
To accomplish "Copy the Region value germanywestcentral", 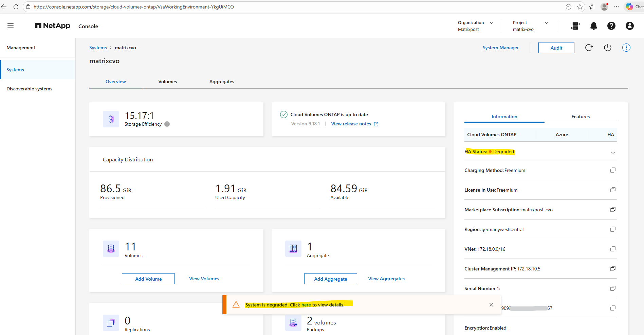I will click(613, 229).
